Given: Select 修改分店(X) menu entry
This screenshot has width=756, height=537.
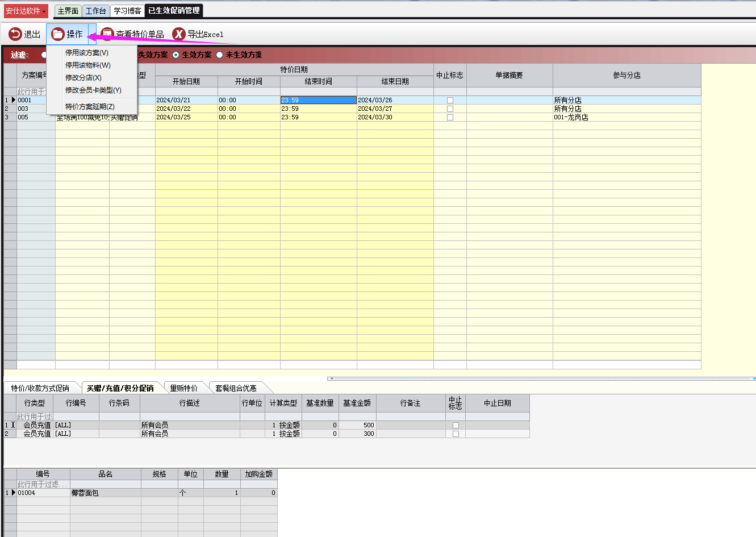Looking at the screenshot, I should click(83, 78).
